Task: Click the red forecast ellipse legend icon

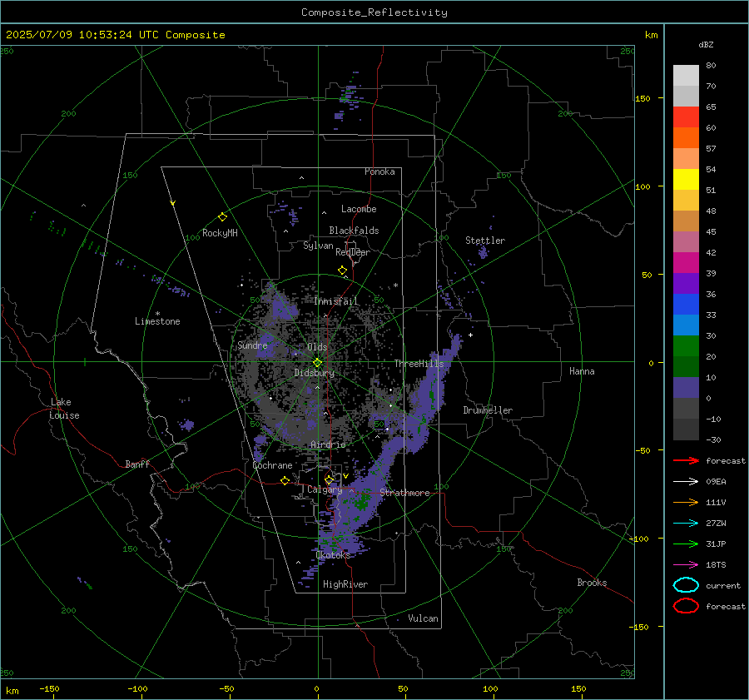Action: tap(686, 606)
